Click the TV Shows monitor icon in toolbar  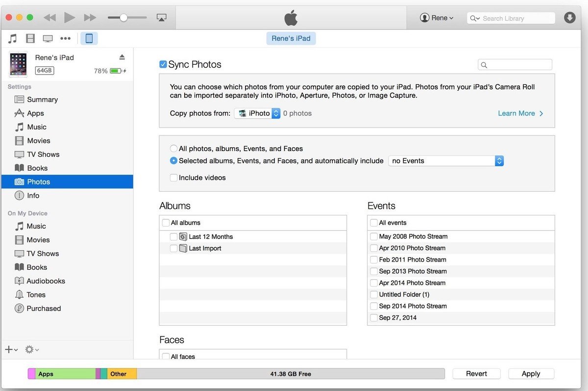coord(48,38)
